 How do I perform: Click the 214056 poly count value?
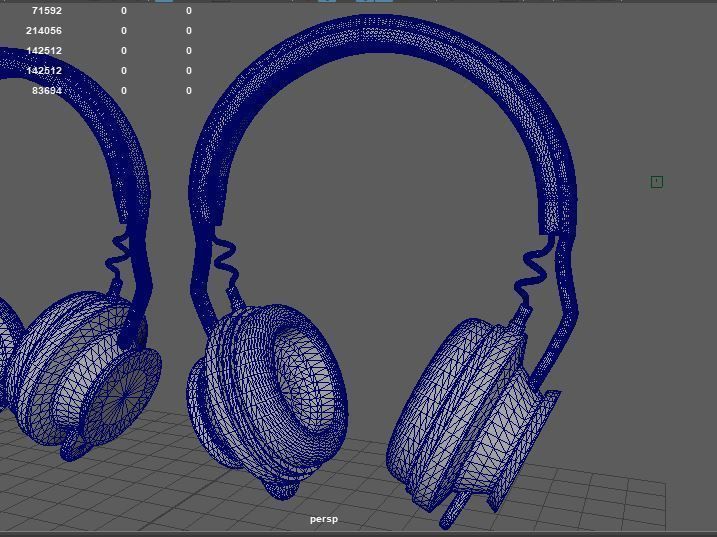[44, 31]
